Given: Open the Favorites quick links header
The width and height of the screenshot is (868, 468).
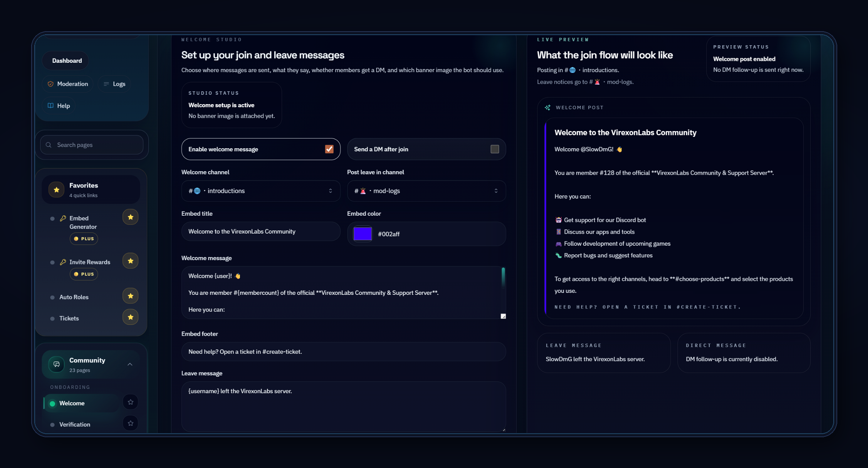Looking at the screenshot, I should [91, 190].
